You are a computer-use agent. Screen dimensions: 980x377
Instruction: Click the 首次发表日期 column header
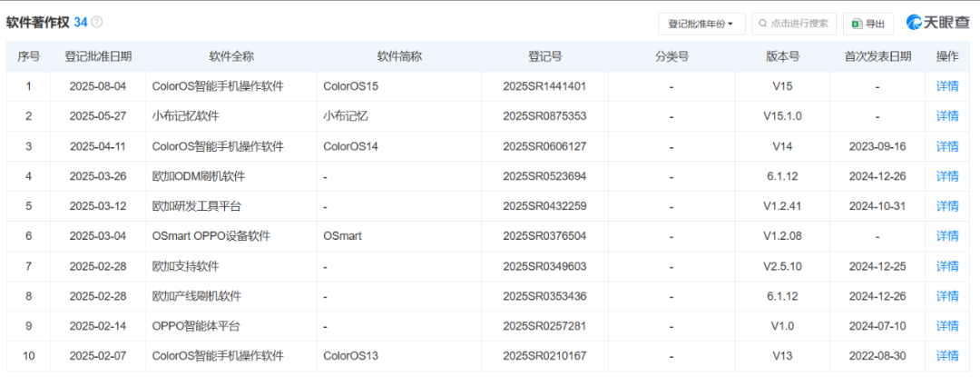coord(877,56)
